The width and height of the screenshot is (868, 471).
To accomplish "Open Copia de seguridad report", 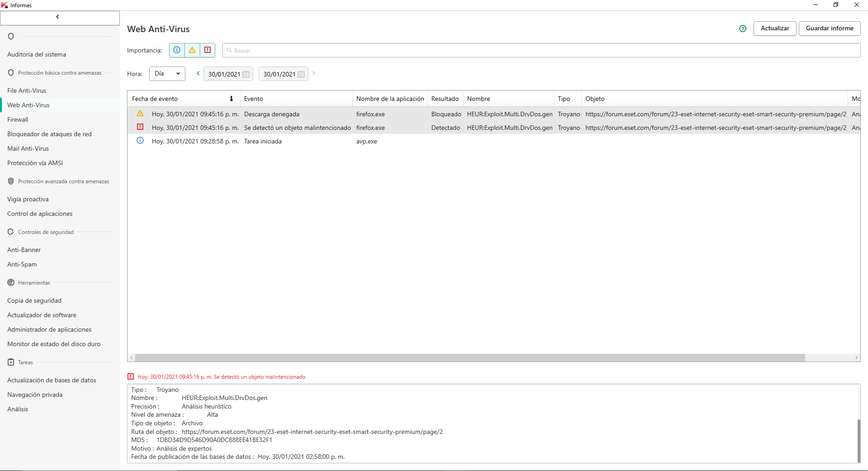I will coord(34,300).
